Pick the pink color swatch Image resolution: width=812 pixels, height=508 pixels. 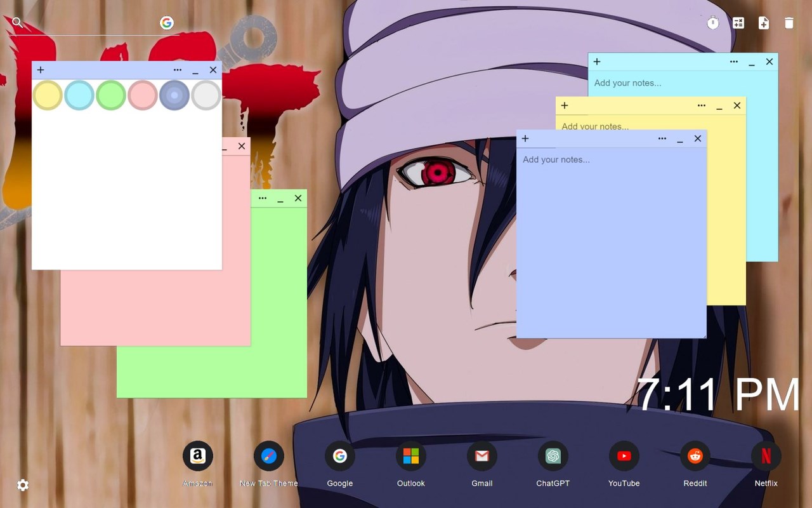pyautogui.click(x=143, y=95)
